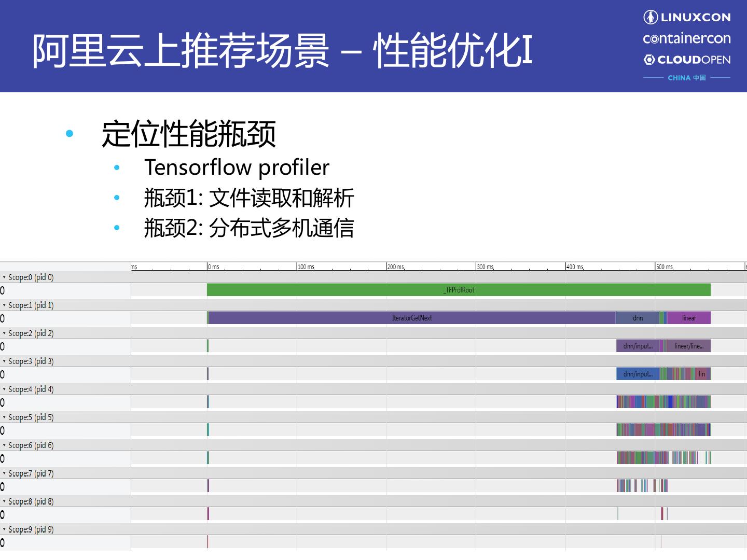Screen dimensions: 747x560
Task: Toggle the Scope:7 (pid 7) disclosure triangle
Action: pos(4,473)
